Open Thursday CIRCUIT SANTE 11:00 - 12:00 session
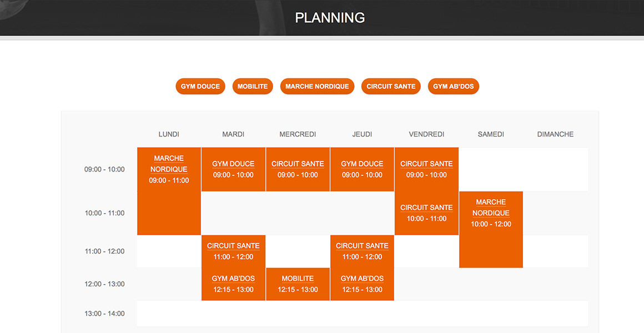 [x=362, y=251]
